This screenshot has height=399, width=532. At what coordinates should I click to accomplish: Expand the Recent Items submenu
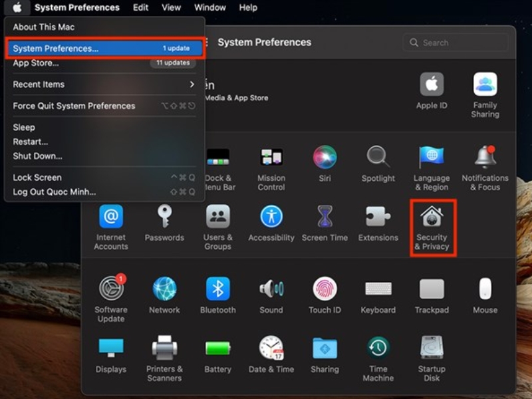tap(104, 84)
